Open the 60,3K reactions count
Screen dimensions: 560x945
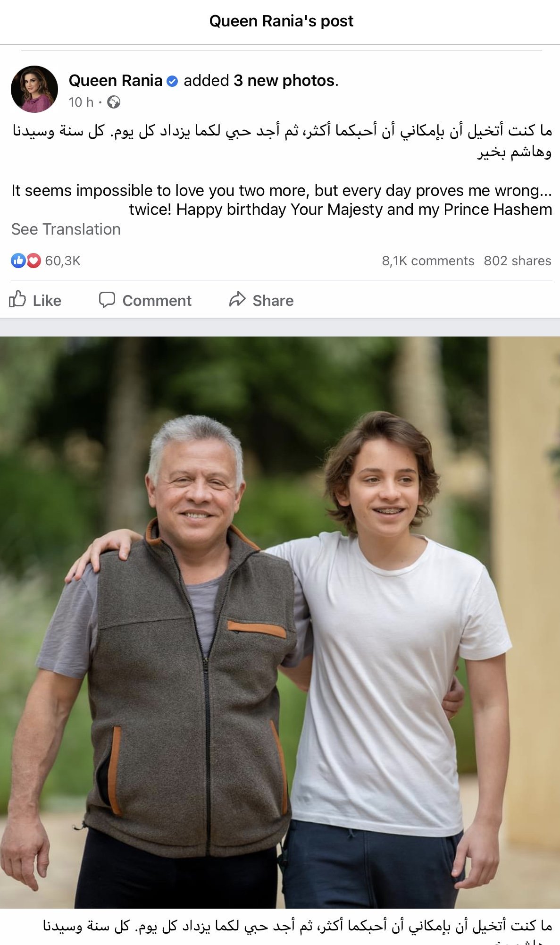[63, 261]
